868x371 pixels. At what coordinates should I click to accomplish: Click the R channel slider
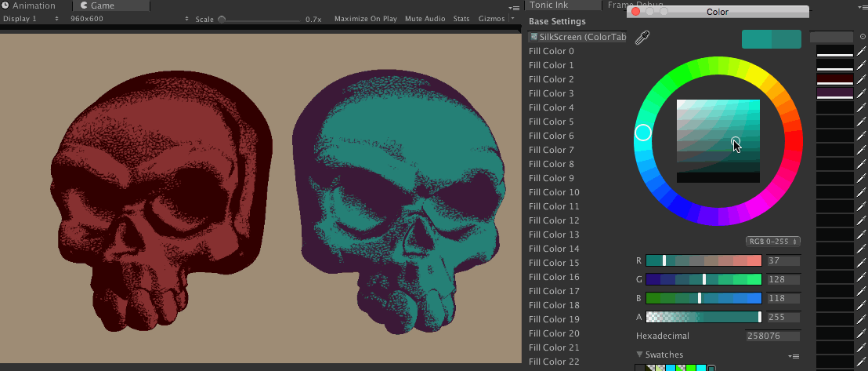(x=703, y=260)
